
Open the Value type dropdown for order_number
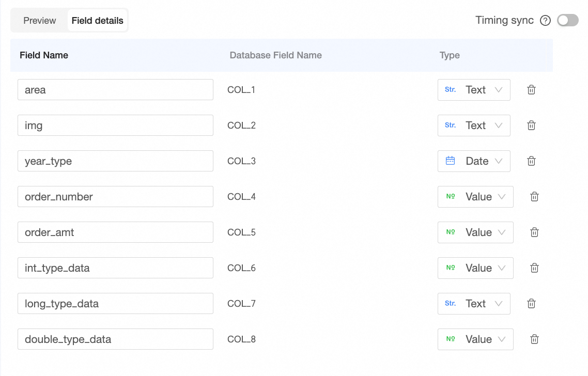[x=475, y=196]
